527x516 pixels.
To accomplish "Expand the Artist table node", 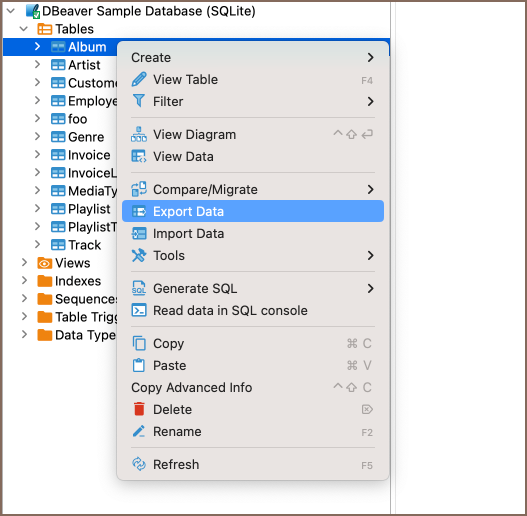I will 37,65.
